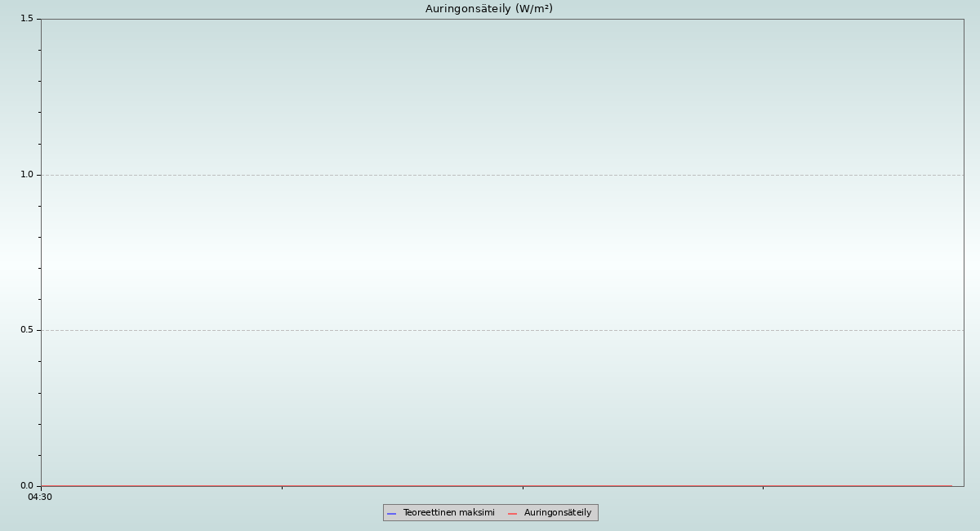The height and width of the screenshot is (531, 980).
Task: Click the red Auringonsäteily legend line
Action: pyautogui.click(x=513, y=513)
